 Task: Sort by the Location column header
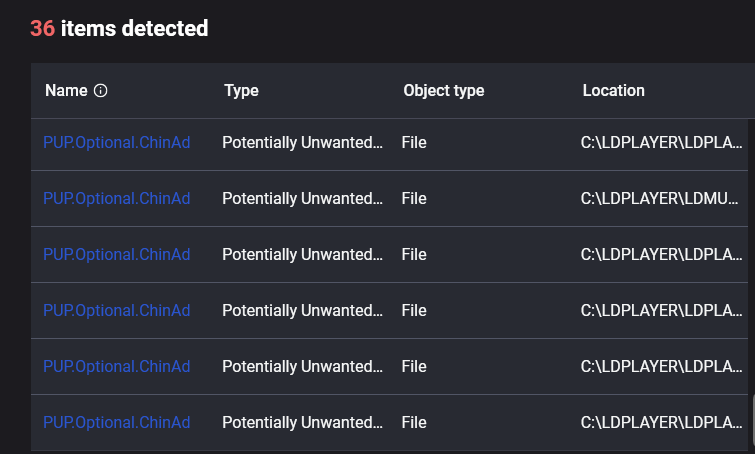613,91
